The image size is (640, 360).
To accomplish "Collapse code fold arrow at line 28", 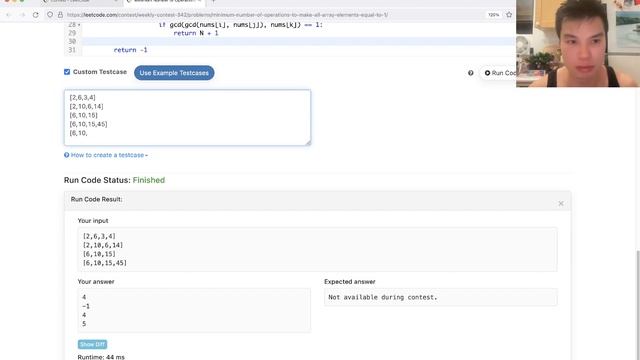I will click(79, 25).
